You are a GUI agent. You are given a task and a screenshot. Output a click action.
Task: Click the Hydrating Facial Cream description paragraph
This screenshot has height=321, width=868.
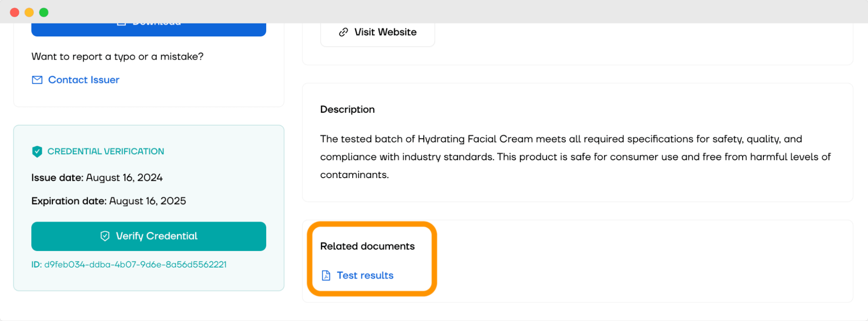click(575, 157)
